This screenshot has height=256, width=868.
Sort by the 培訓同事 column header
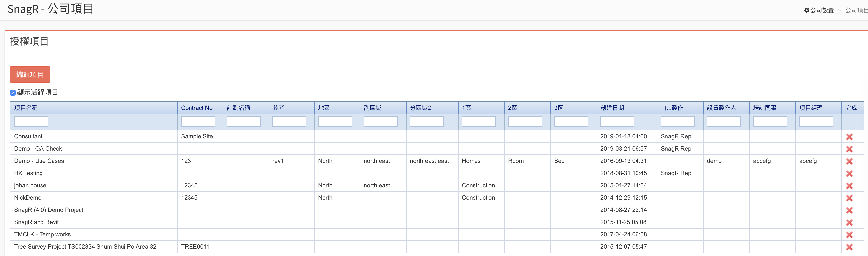click(772, 108)
